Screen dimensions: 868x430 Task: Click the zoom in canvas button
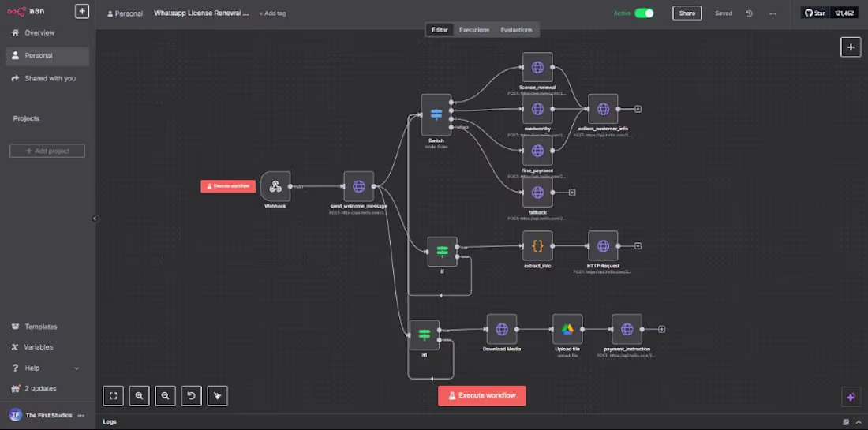(139, 396)
